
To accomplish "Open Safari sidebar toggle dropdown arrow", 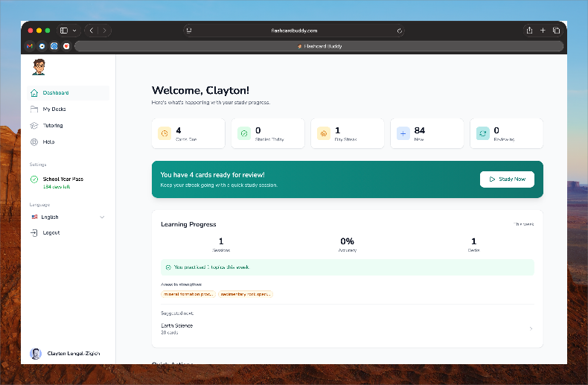I will click(74, 31).
